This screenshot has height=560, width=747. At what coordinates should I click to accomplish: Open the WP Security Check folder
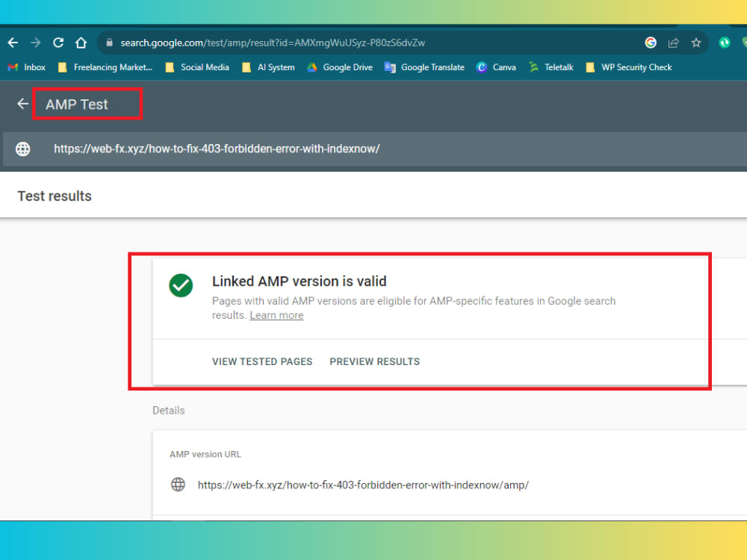click(x=629, y=67)
